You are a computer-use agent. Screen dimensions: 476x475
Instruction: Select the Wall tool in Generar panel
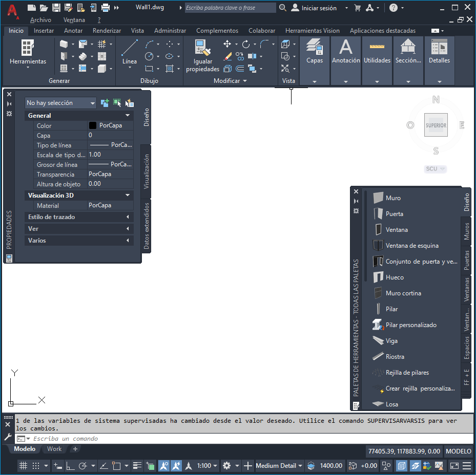(64, 44)
